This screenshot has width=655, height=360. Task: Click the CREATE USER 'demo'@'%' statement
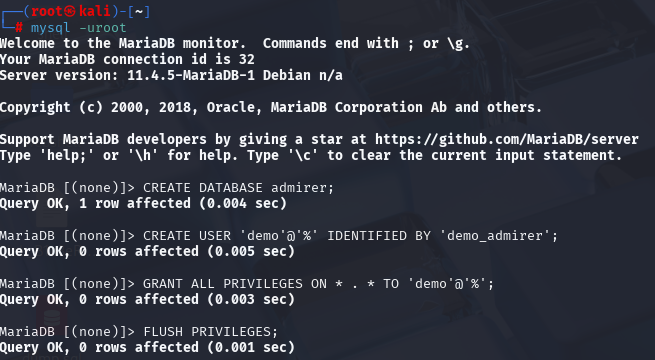point(350,236)
